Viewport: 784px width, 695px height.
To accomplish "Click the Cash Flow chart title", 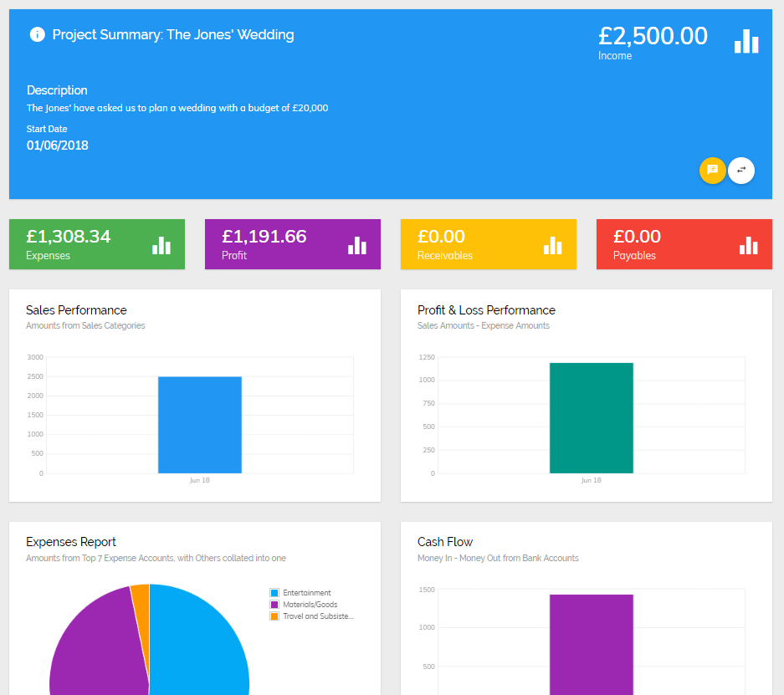I will (445, 542).
